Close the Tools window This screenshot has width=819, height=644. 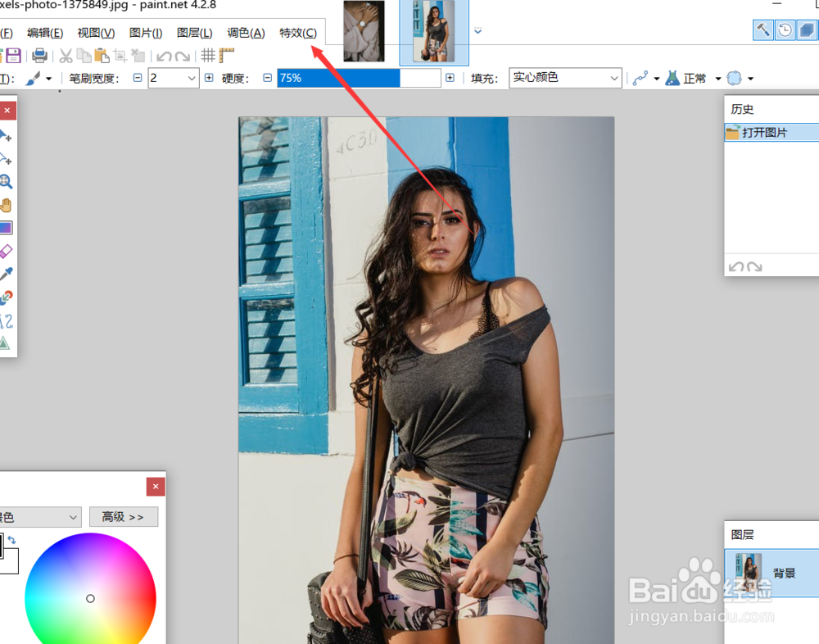7,111
